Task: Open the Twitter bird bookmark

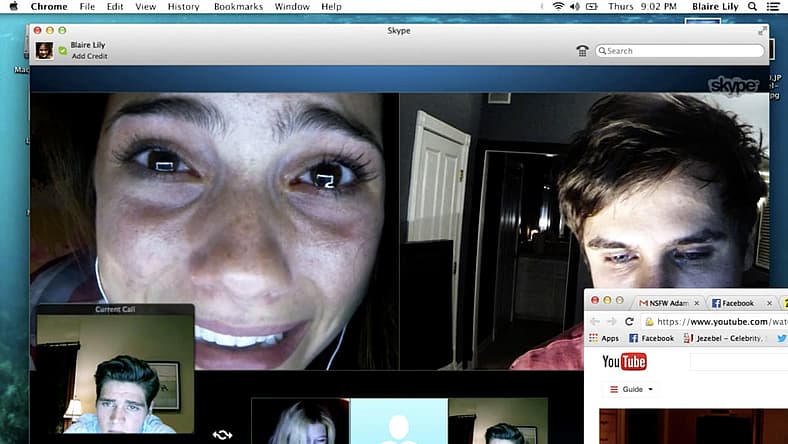Action: pyautogui.click(x=782, y=338)
